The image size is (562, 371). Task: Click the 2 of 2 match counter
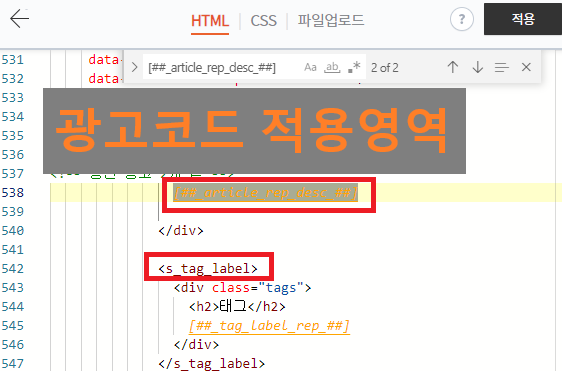coord(385,68)
